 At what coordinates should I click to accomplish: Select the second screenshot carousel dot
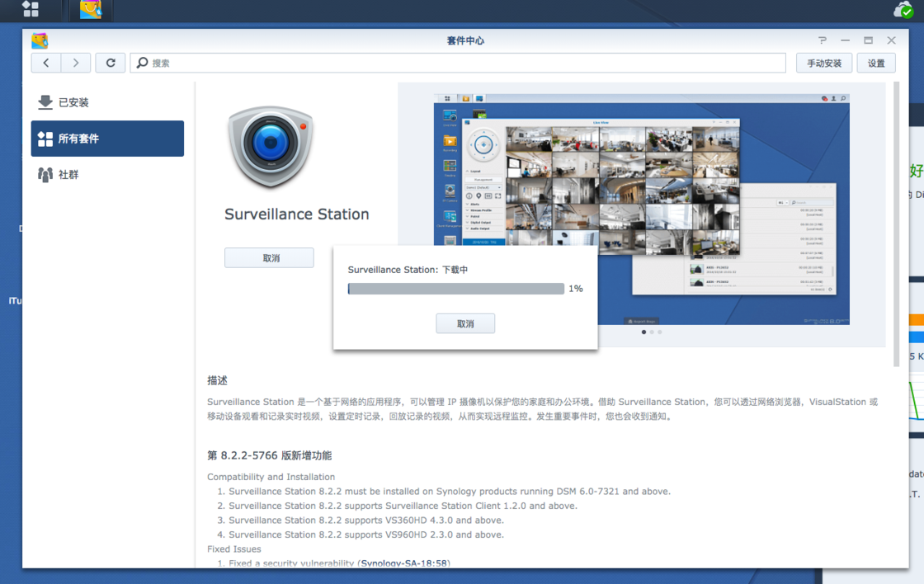coord(652,332)
